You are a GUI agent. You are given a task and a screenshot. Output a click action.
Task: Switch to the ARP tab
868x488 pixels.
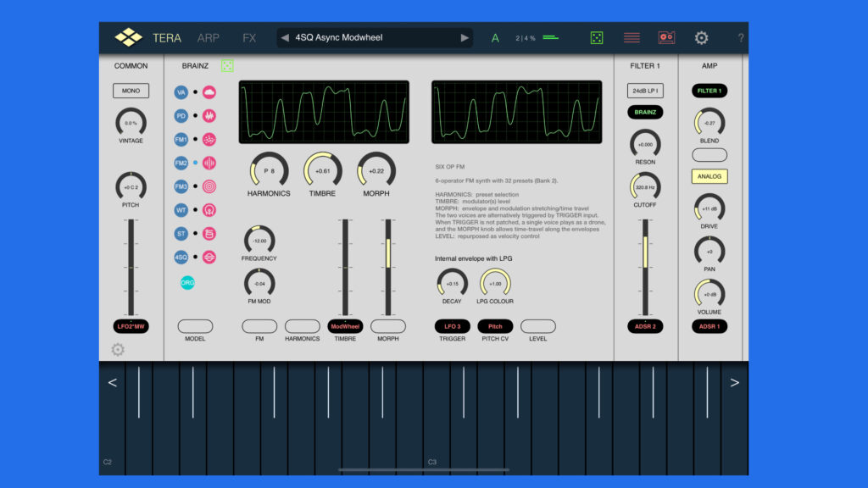[209, 37]
